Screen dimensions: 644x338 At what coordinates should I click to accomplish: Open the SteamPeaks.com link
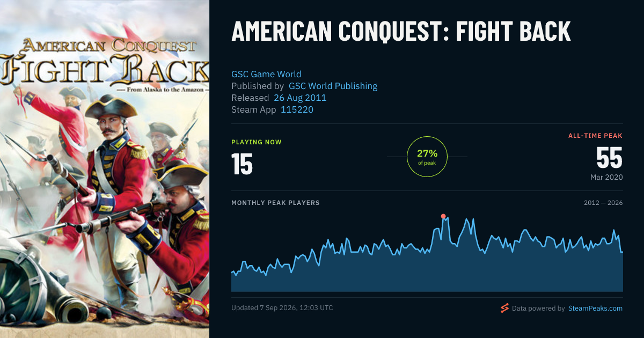[595, 308]
